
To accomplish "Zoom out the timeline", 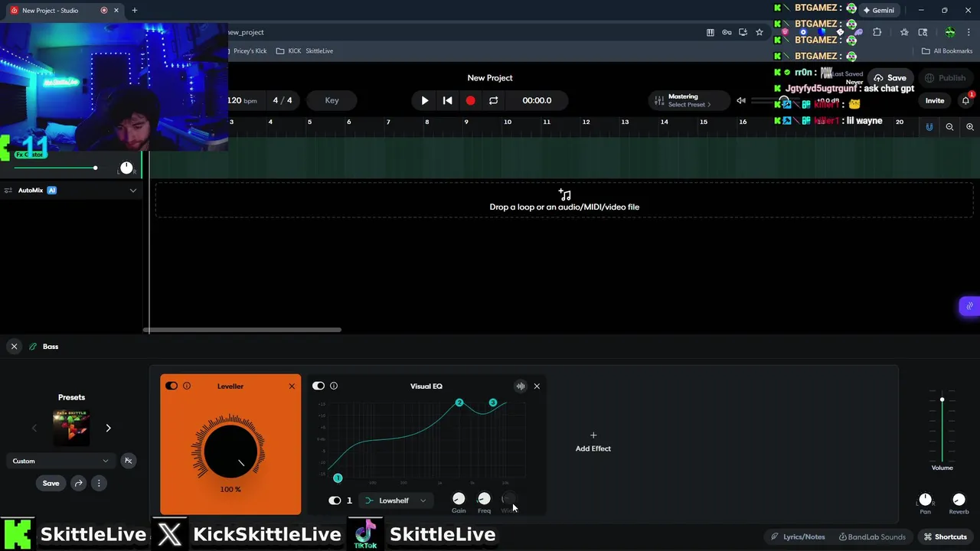I will [x=949, y=127].
